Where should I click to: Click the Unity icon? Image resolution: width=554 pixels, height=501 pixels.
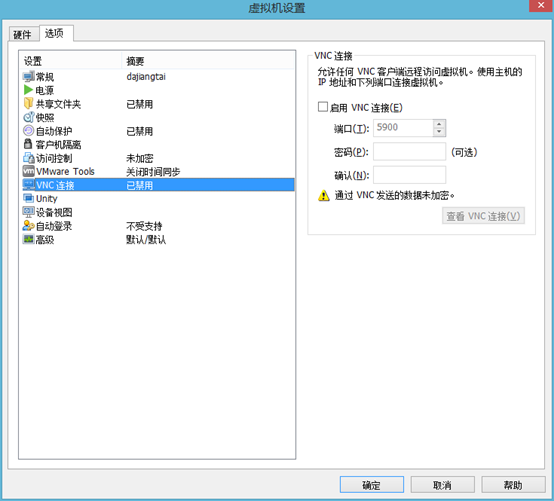tap(29, 198)
